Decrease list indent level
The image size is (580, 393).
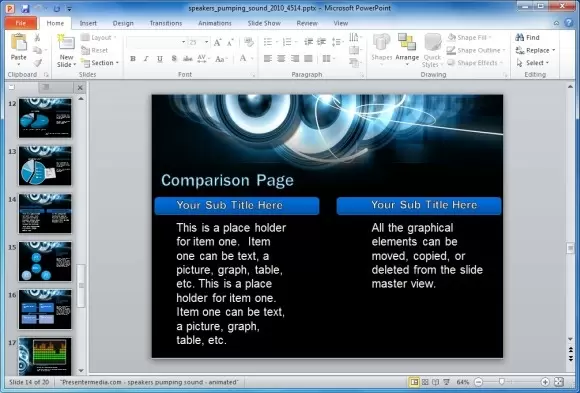(308, 42)
